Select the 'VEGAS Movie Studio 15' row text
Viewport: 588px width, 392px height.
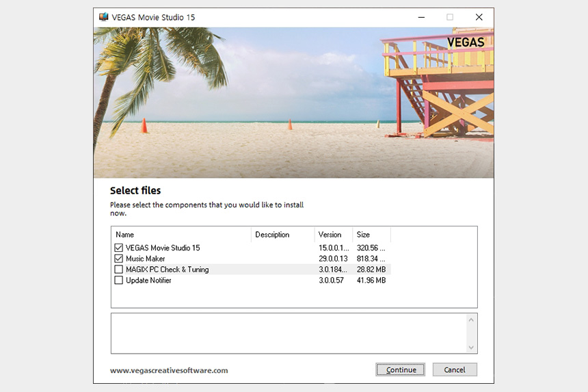163,248
